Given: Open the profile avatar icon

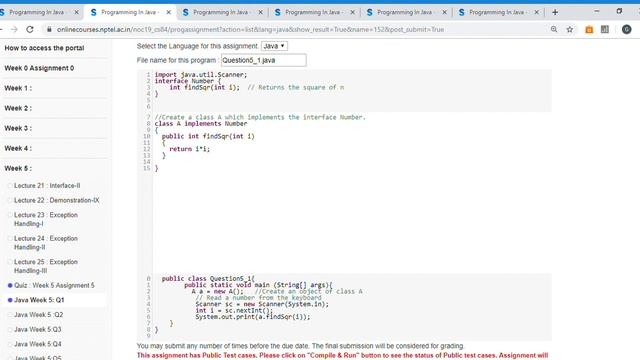Looking at the screenshot, I should (627, 29).
